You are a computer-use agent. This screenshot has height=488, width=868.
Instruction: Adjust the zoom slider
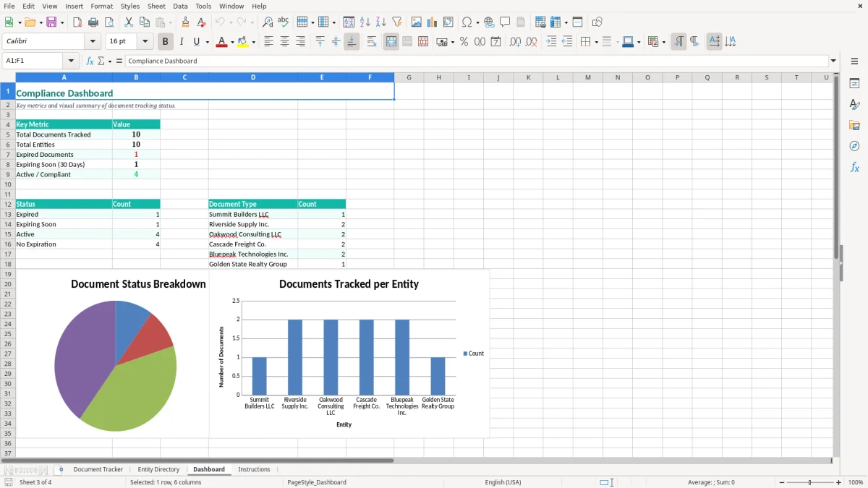809,482
